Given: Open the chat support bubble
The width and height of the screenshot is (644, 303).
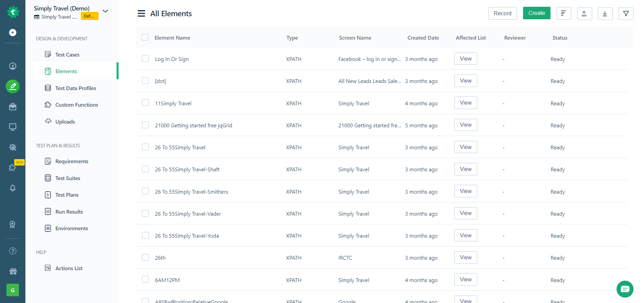Looking at the screenshot, I should 625,289.
